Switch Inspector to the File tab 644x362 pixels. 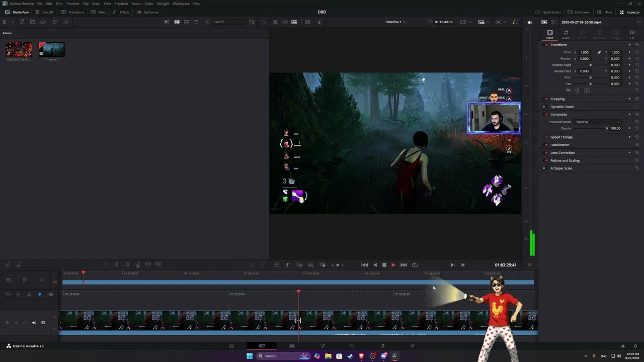(x=632, y=35)
